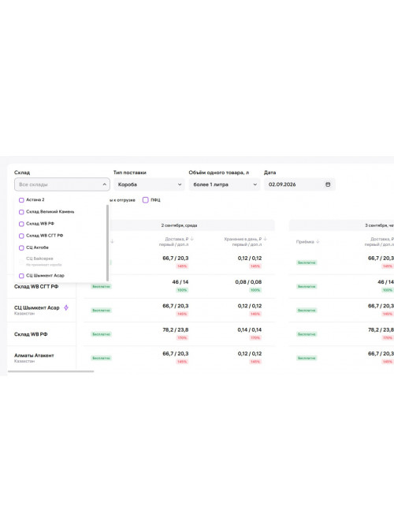Choose СЦ Шымкент Асар from the dropdown list
Viewport: 394px width, 532px height.
tap(45, 276)
